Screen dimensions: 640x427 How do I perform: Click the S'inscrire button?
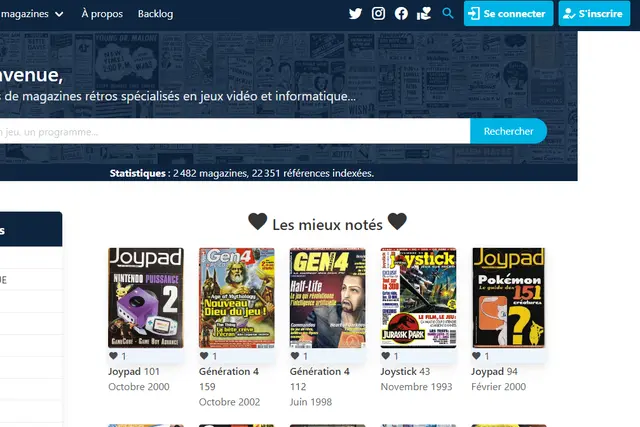[594, 13]
